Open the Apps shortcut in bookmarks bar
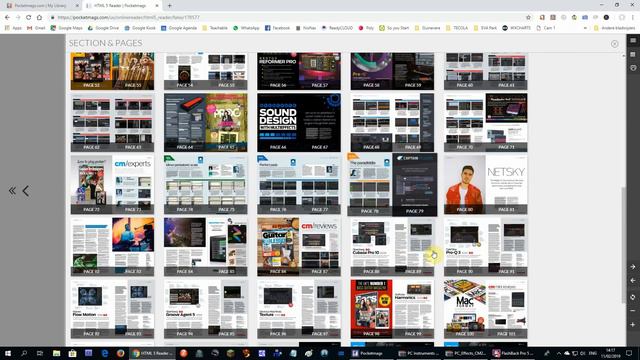This screenshot has height=360, width=640. (13, 28)
